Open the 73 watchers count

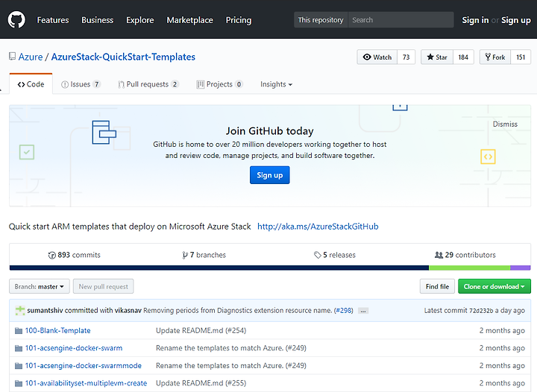(406, 57)
